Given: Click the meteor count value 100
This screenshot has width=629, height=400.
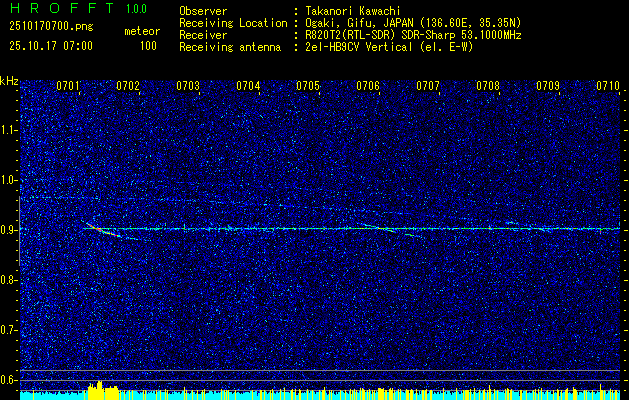Looking at the screenshot, I should pos(148,46).
